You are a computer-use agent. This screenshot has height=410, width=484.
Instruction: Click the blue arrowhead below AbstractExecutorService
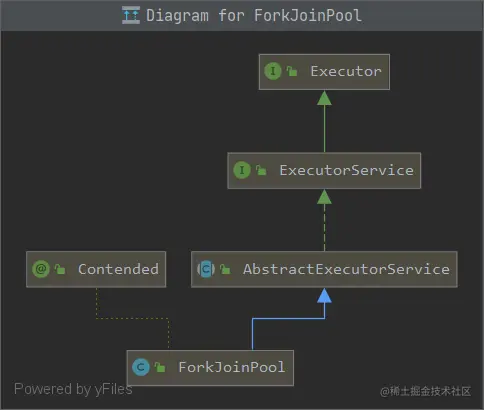coord(324,296)
